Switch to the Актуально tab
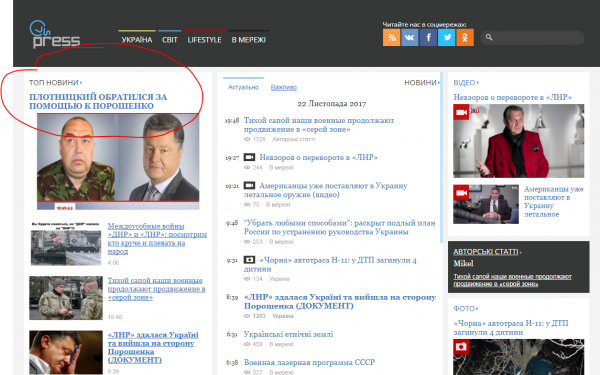Viewport: 600px width, 375px height. click(243, 87)
